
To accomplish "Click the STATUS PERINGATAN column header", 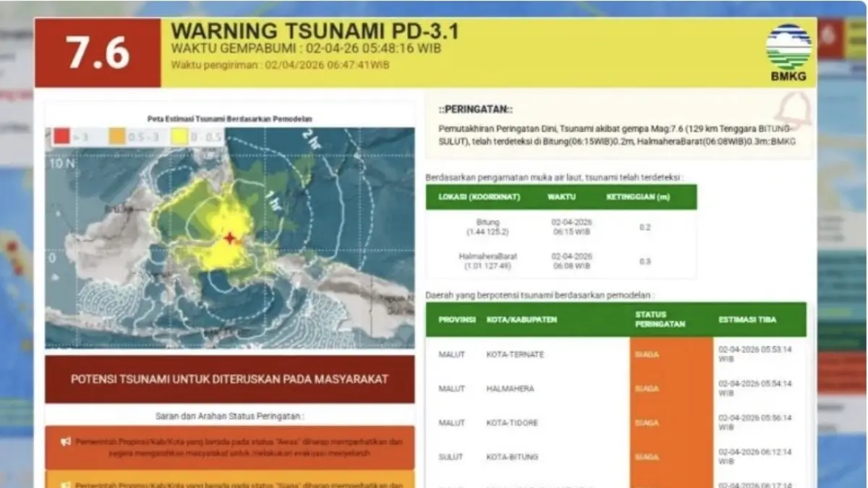I will point(660,319).
